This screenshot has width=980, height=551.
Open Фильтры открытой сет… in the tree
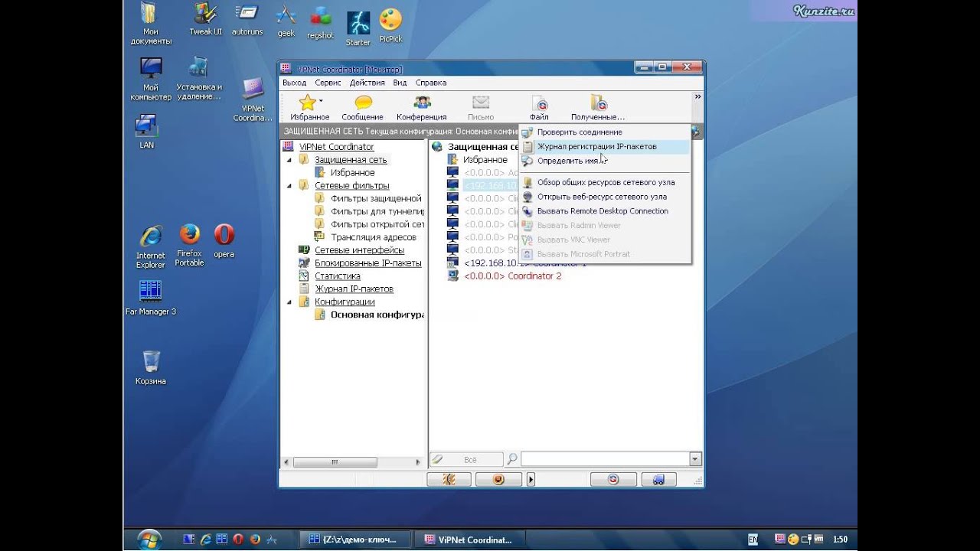377,224
